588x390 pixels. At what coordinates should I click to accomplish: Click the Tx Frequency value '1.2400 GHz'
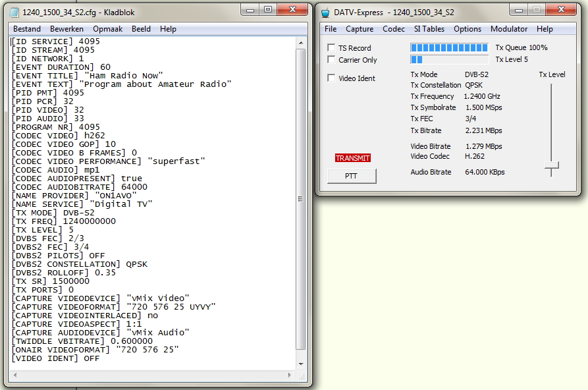click(x=482, y=96)
